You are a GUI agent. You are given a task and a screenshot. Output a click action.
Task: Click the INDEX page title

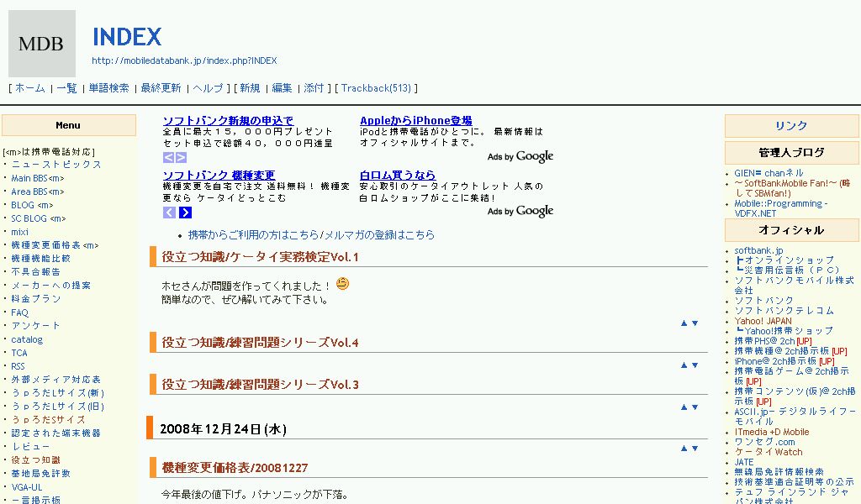coord(127,37)
